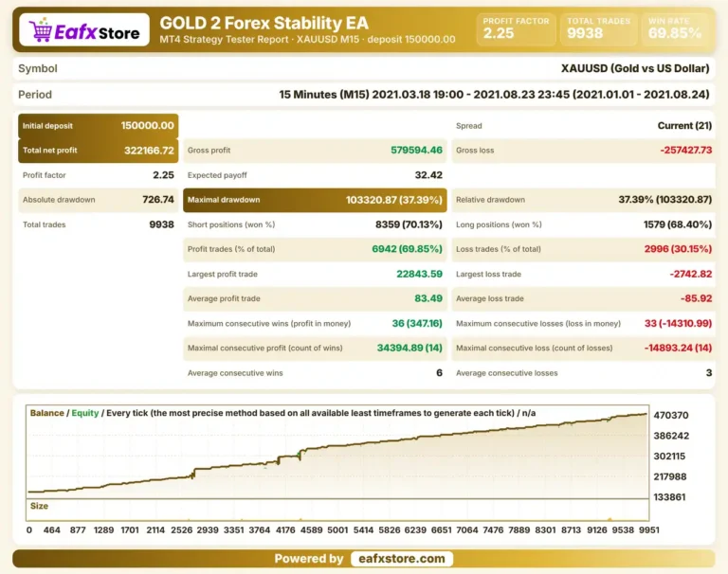The height and width of the screenshot is (574, 728).
Task: Select the Initial deposit 150000.00 cell
Action: tap(98, 126)
